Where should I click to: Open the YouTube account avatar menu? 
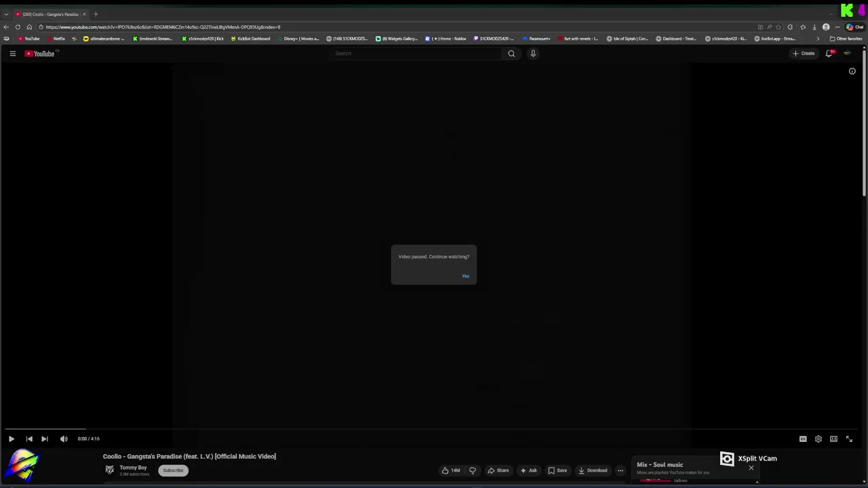846,54
